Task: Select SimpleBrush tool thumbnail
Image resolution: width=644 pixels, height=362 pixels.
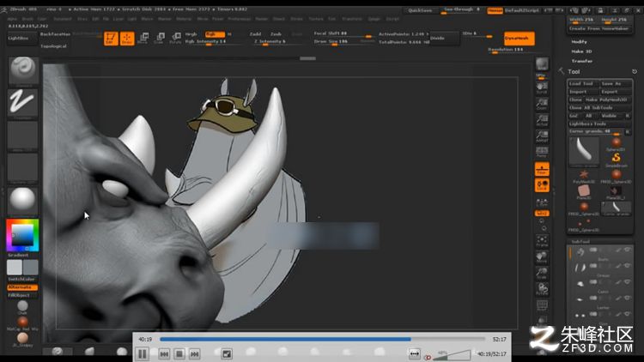Action: pyautogui.click(x=616, y=160)
